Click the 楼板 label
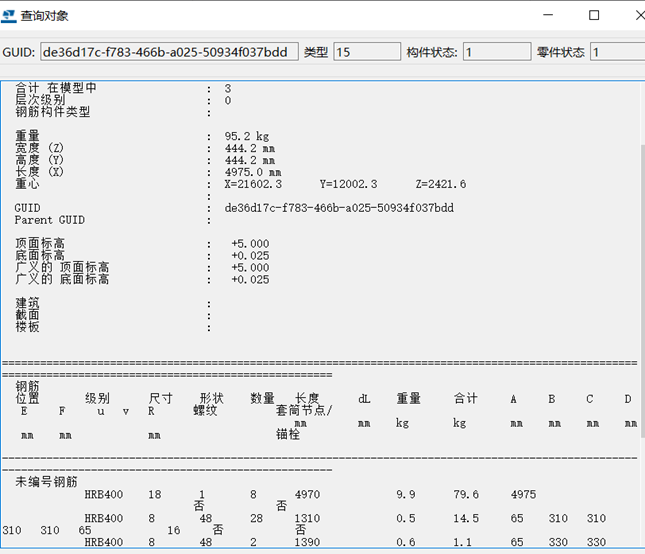 pos(28,327)
